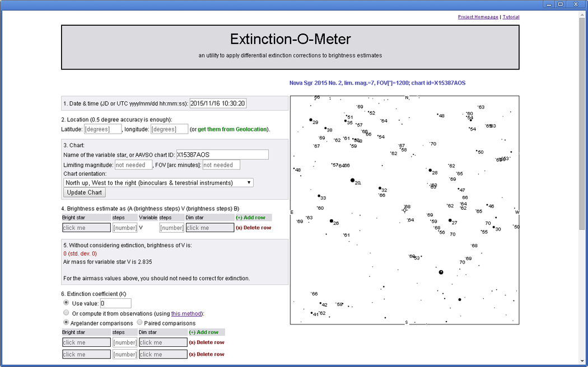Click the Update Chart button
Image resolution: width=588 pixels, height=367 pixels.
[85, 192]
